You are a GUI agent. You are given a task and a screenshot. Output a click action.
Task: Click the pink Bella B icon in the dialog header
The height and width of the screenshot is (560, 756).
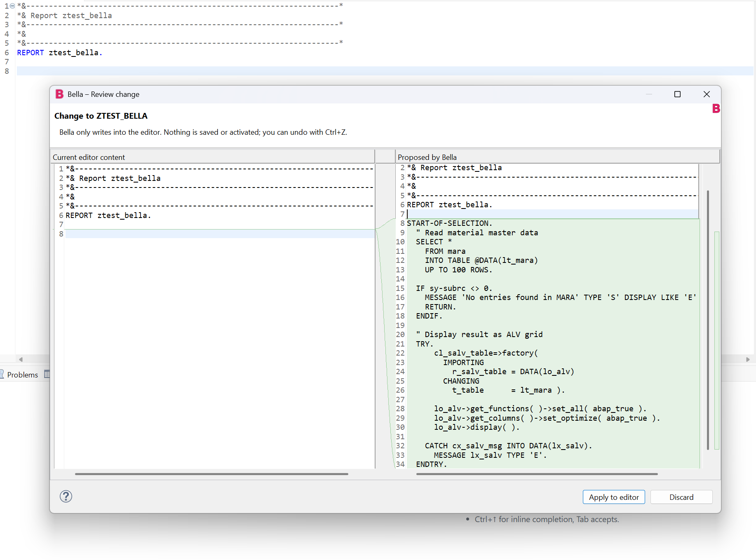click(716, 108)
